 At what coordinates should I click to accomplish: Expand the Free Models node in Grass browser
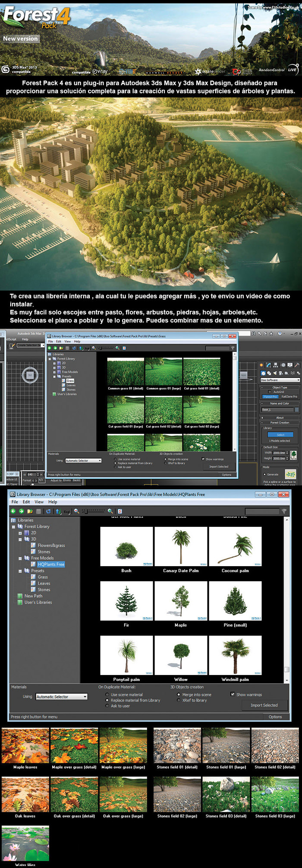coord(54,372)
